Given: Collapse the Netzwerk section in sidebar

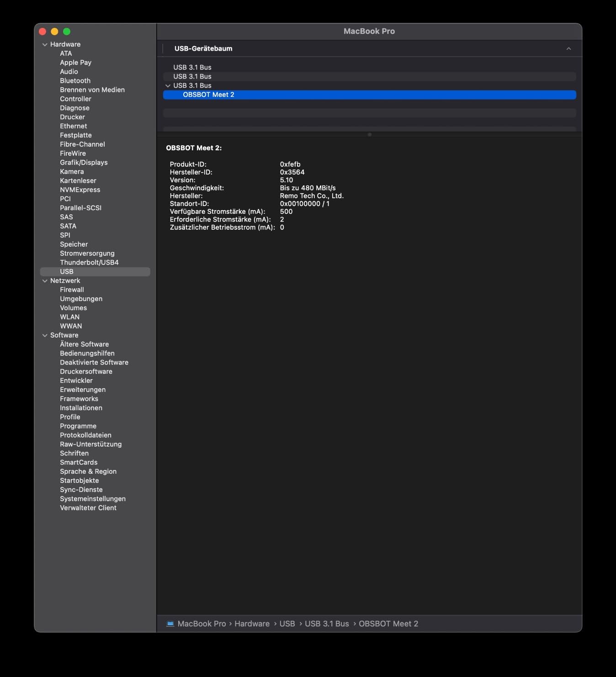Looking at the screenshot, I should pos(45,280).
